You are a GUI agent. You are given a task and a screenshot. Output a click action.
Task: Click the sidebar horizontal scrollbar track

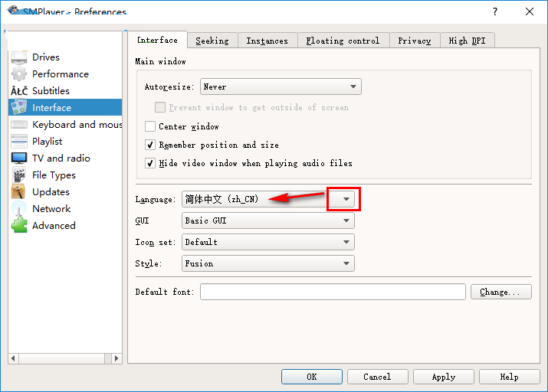(x=65, y=358)
